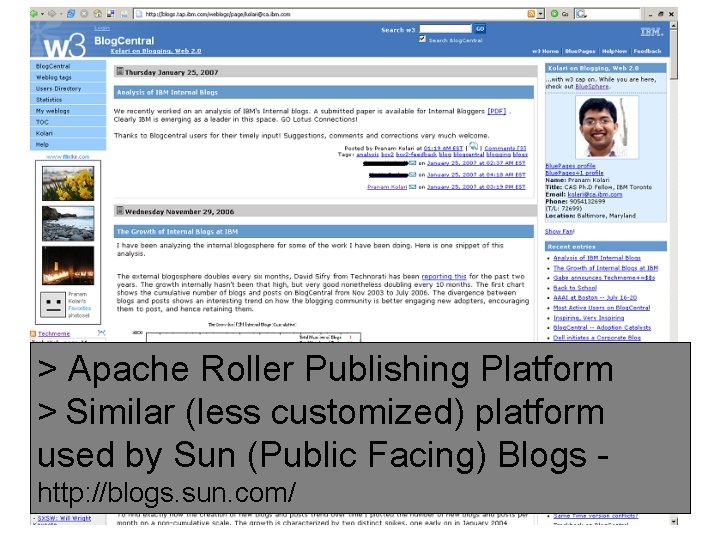Open the Comments link of first post

(x=505, y=148)
